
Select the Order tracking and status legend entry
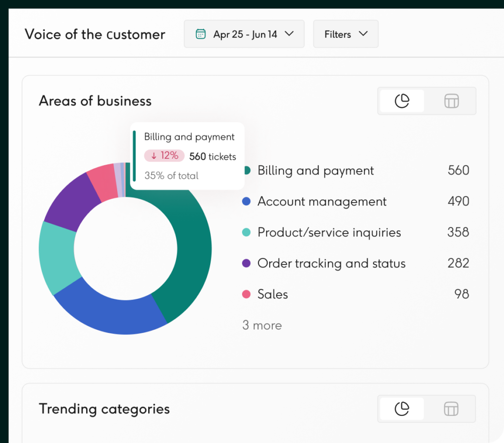(331, 264)
